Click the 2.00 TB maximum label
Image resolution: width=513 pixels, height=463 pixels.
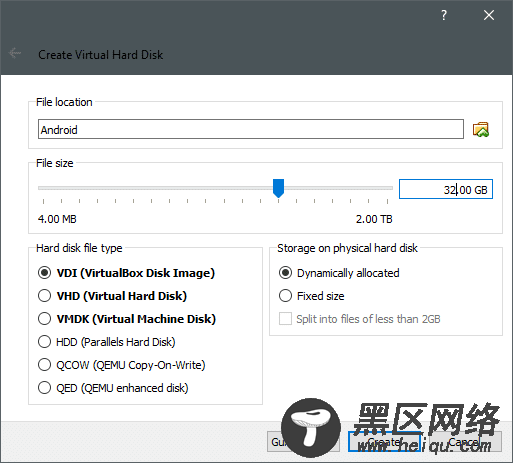[x=374, y=219]
